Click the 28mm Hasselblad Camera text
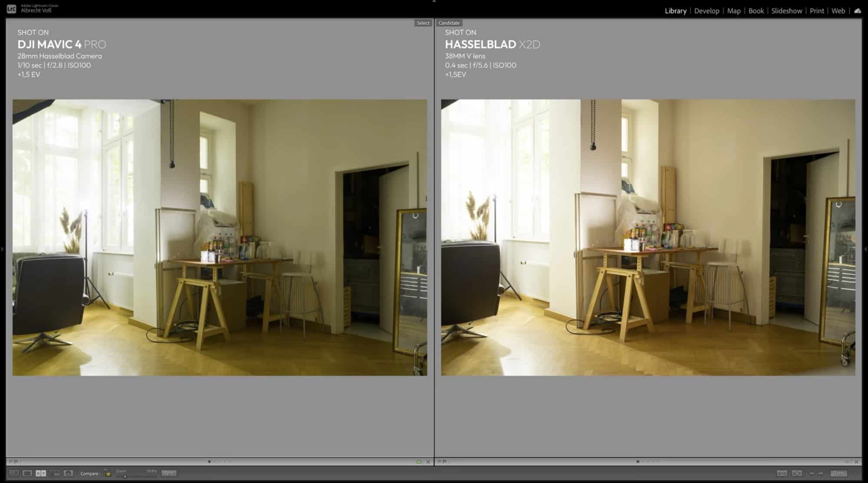Image resolution: width=868 pixels, height=483 pixels. click(x=59, y=56)
